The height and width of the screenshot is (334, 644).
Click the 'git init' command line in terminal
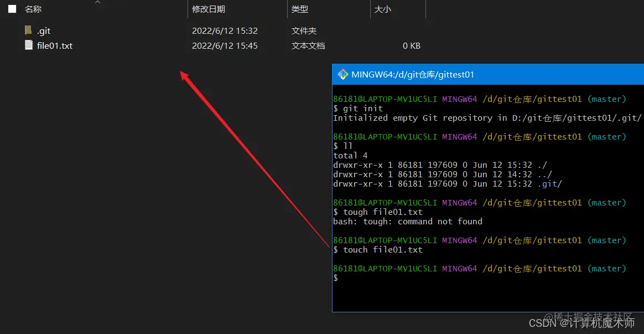(x=358, y=109)
